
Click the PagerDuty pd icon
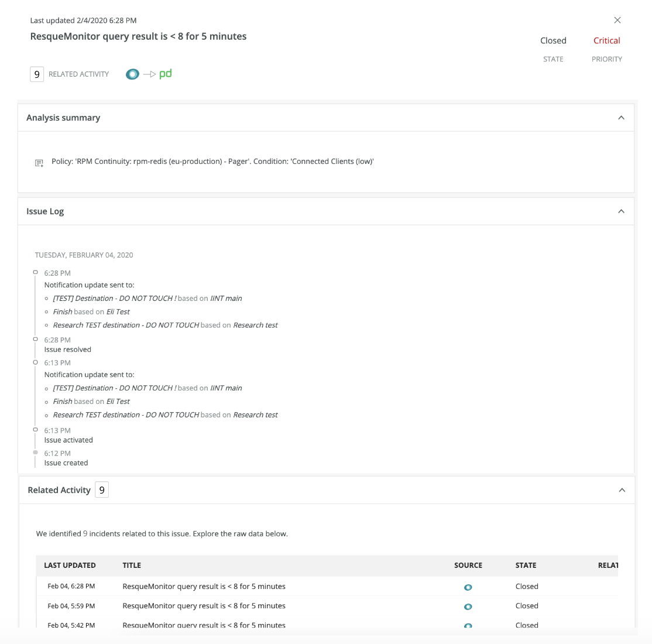click(166, 74)
